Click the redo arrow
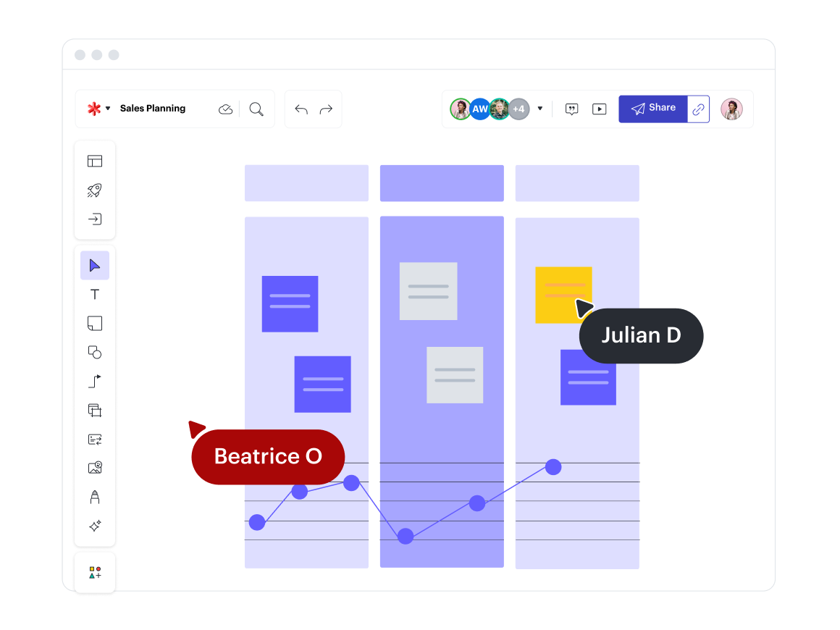This screenshot has height=630, width=840. click(326, 109)
